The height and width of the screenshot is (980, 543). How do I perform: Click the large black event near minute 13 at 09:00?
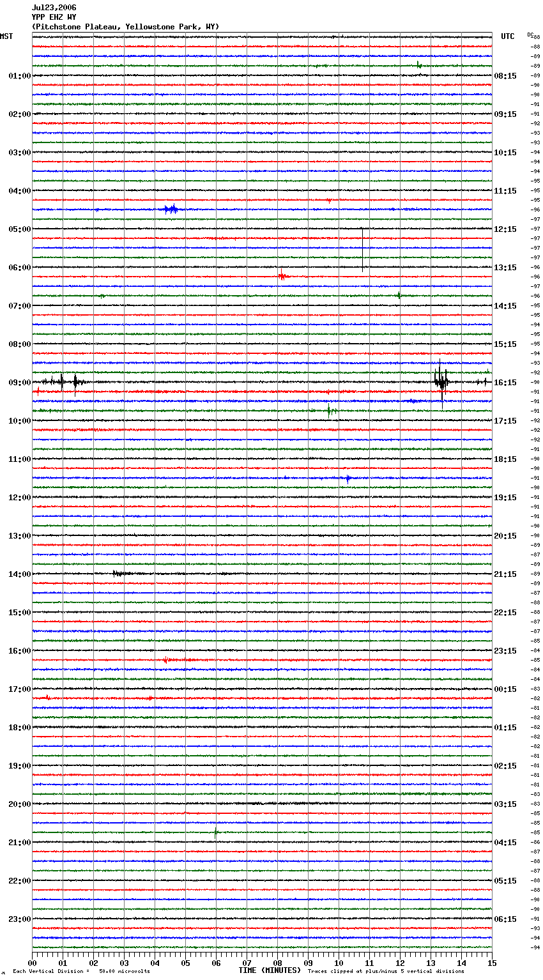coord(441,382)
